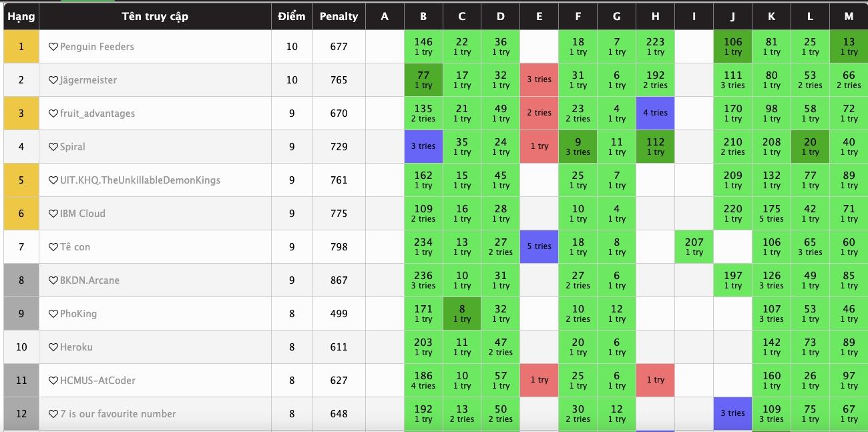Click Jägermeister's red 3 tries cell
Image resolution: width=868 pixels, height=432 pixels.
pos(539,79)
